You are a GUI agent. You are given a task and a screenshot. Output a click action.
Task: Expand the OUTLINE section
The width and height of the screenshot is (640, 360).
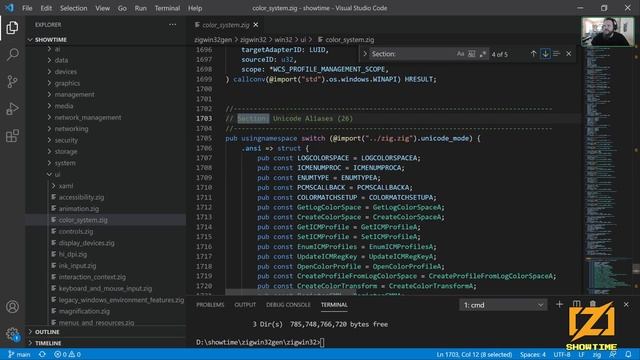(106, 332)
